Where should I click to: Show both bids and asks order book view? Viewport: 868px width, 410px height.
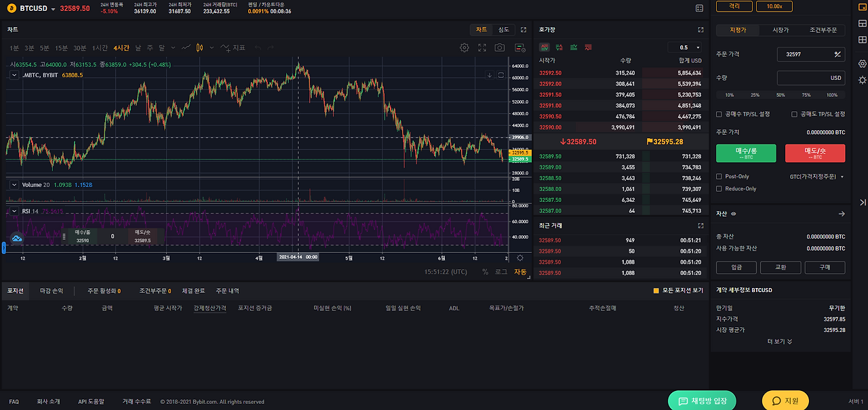pos(544,47)
